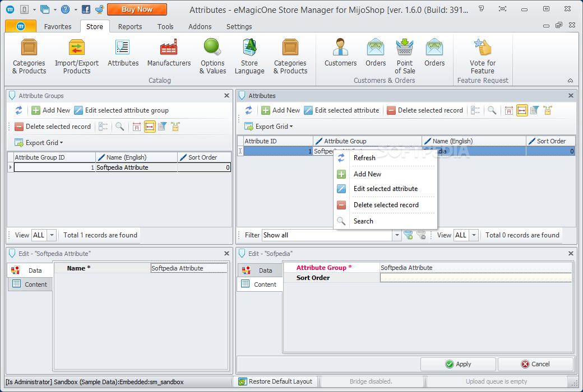Click the Name field containing Softpedia Attribute
The height and width of the screenshot is (392, 583).
click(x=189, y=268)
